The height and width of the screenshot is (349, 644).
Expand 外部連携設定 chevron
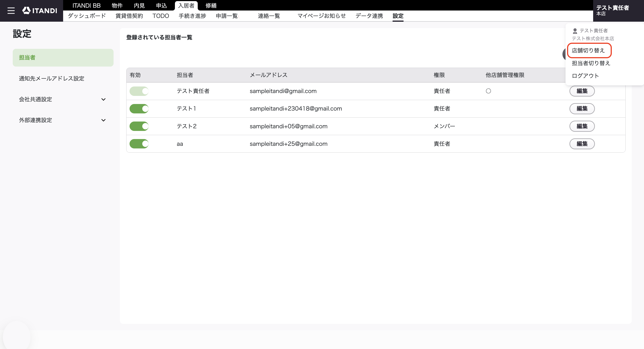click(103, 120)
